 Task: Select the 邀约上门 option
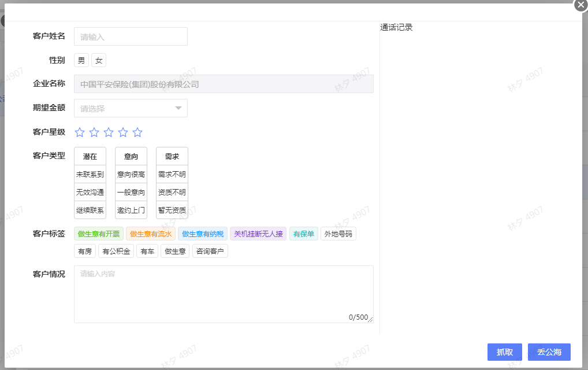click(131, 210)
